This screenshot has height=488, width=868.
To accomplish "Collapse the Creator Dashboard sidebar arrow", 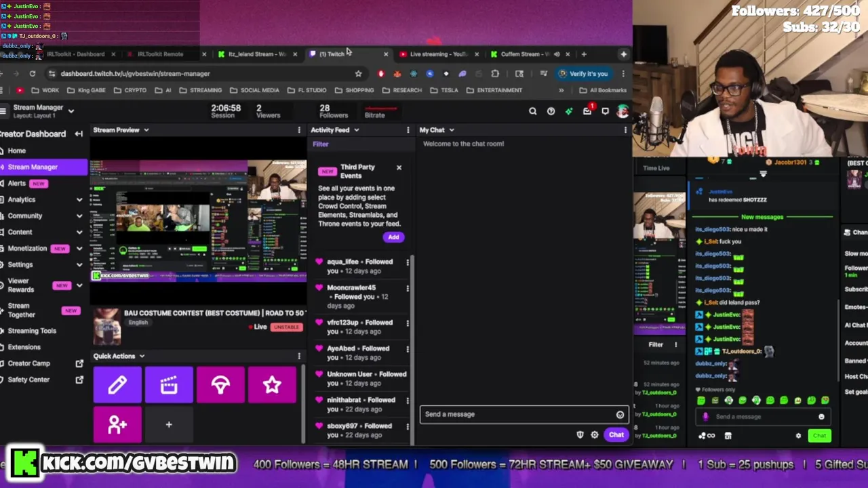I will point(79,134).
